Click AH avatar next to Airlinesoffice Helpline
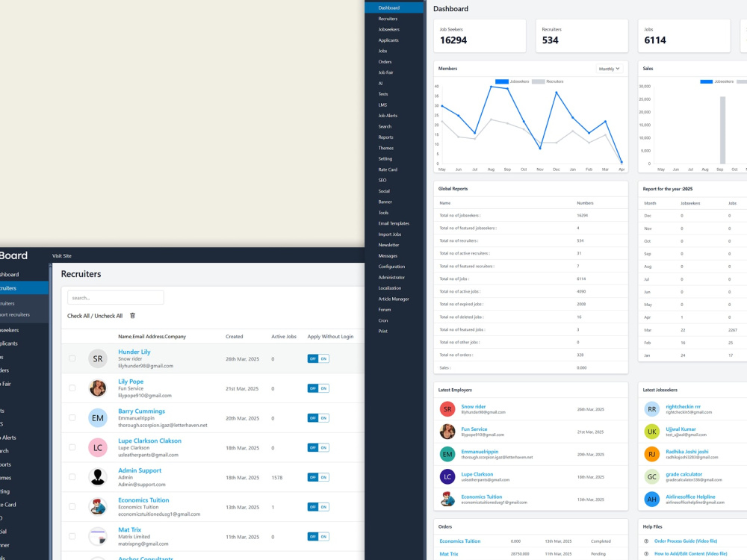Image resolution: width=747 pixels, height=560 pixels. (x=651, y=499)
